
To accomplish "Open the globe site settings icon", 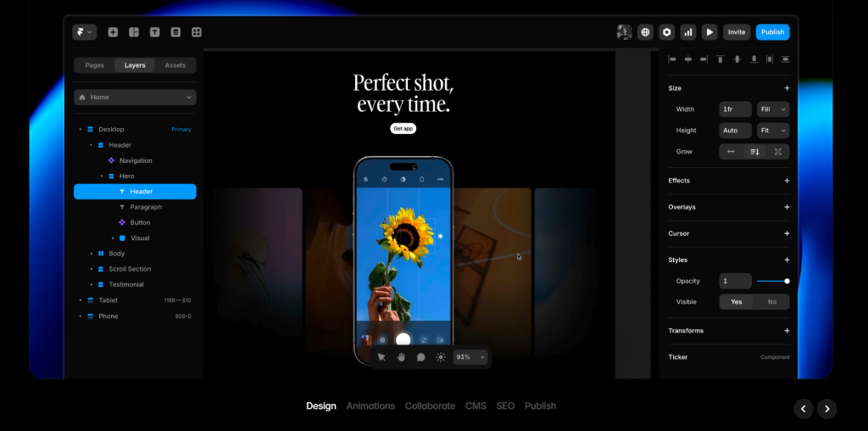I will (646, 32).
